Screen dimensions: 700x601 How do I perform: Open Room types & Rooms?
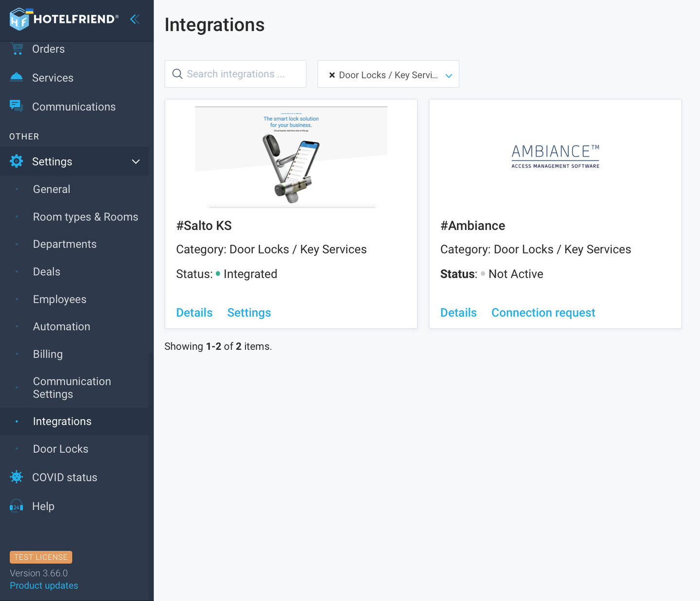(x=86, y=217)
